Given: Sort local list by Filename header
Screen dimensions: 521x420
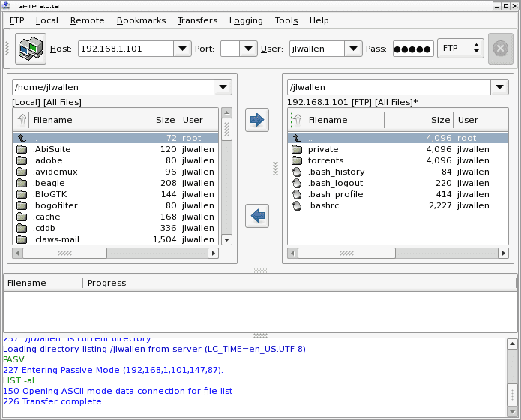Looking at the screenshot, I should coord(70,120).
